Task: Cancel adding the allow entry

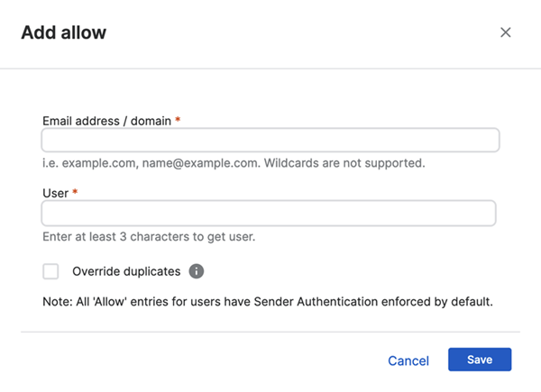Action: tap(408, 360)
